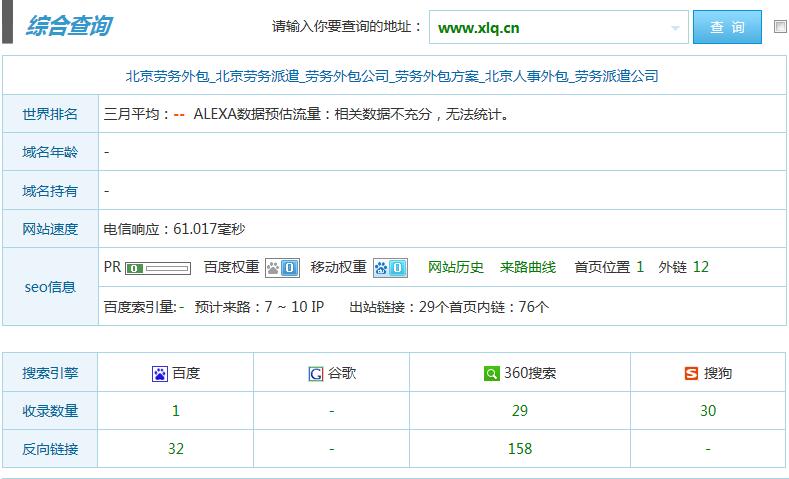Click the mobile weight badge icon
Image resolution: width=789 pixels, height=479 pixels.
(x=390, y=268)
